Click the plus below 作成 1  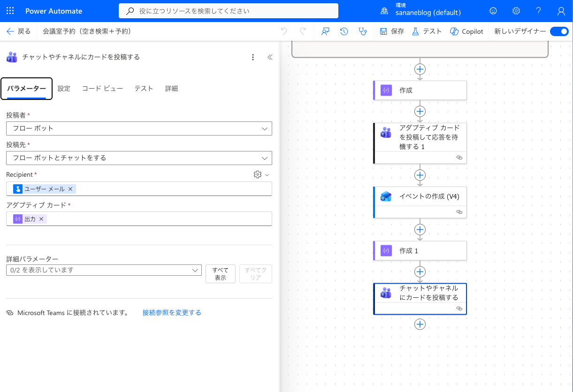pyautogui.click(x=420, y=272)
